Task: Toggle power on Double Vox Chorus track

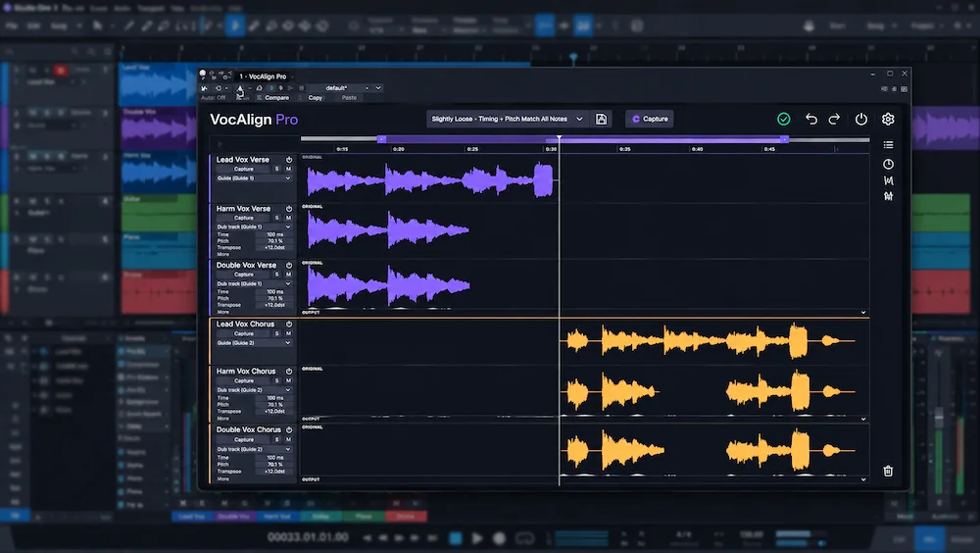Action: [x=289, y=429]
